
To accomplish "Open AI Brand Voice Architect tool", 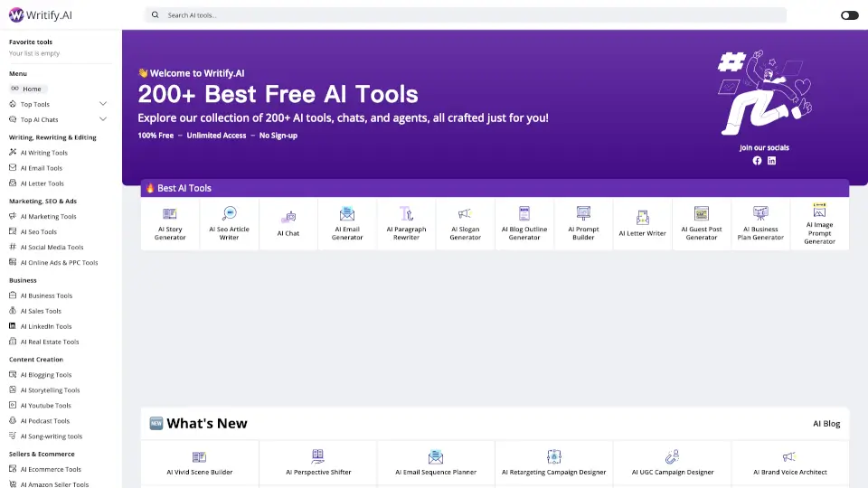I will (790, 464).
